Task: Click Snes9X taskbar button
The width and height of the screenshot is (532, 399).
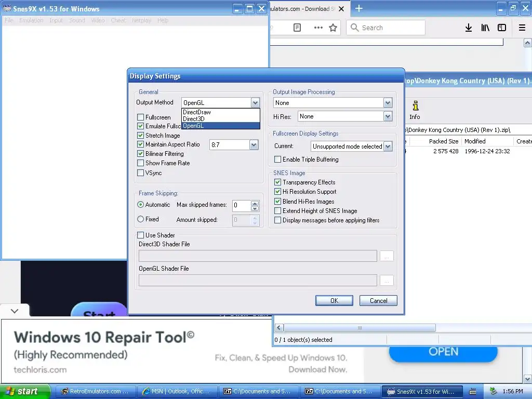Action: tap(422, 391)
